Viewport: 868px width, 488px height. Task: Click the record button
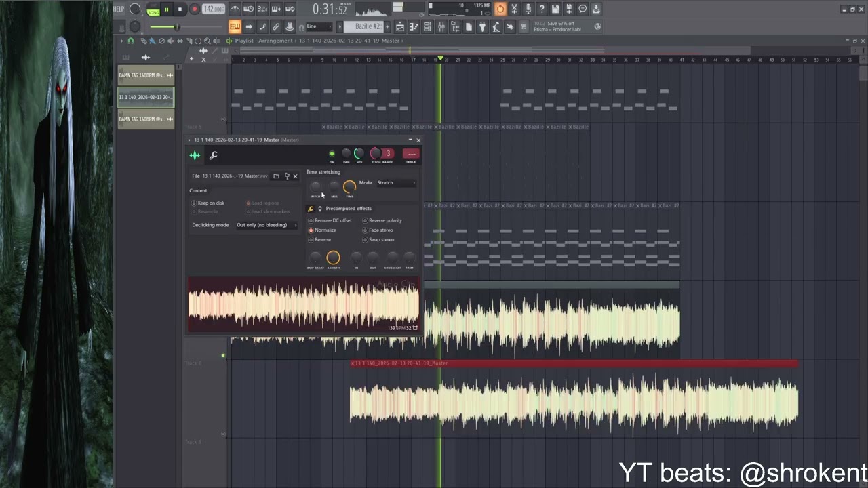click(x=195, y=9)
